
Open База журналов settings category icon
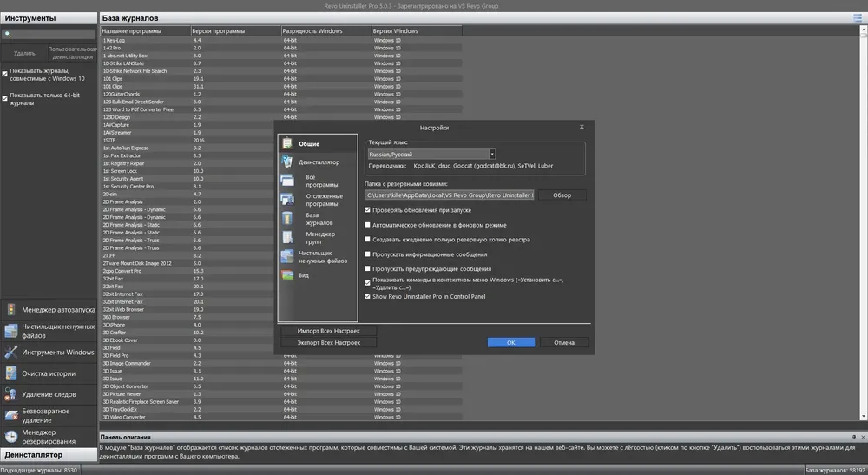[x=286, y=218]
